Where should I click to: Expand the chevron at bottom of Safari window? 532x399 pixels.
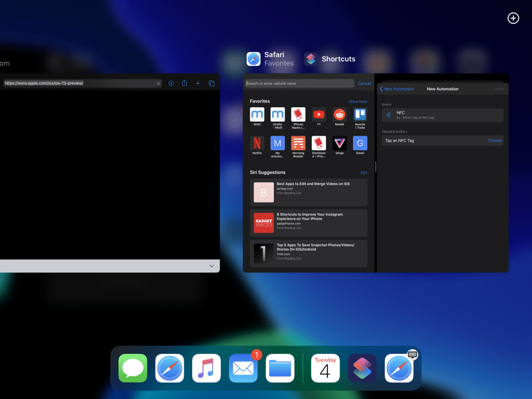pyautogui.click(x=211, y=266)
